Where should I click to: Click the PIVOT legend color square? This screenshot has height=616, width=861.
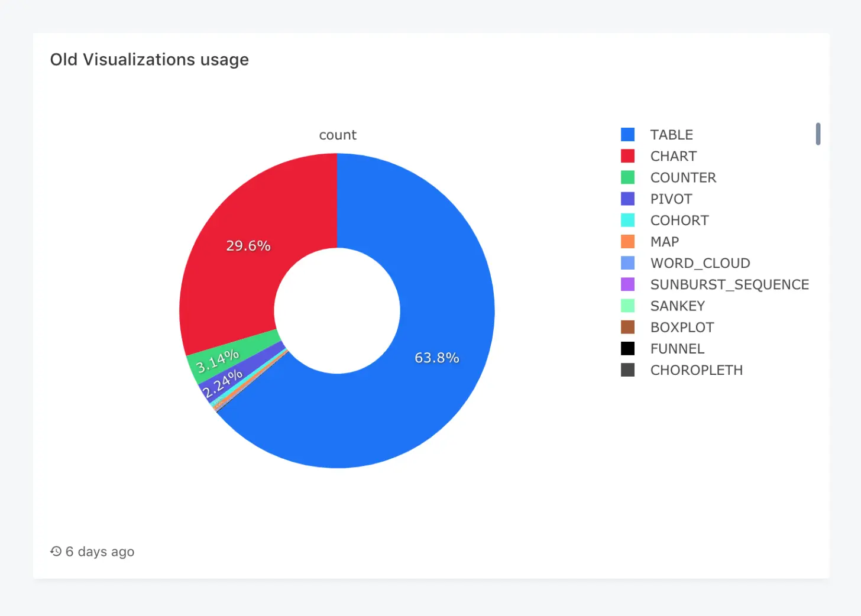(627, 199)
